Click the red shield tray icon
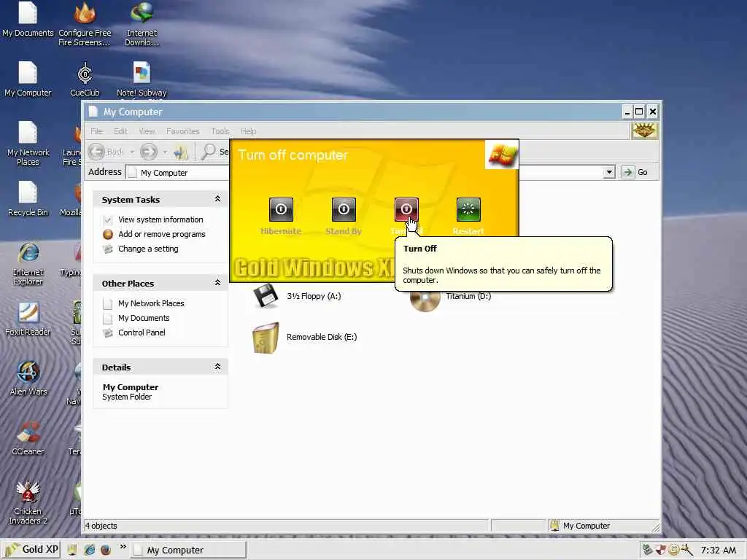This screenshot has height=560, width=747. point(660,550)
